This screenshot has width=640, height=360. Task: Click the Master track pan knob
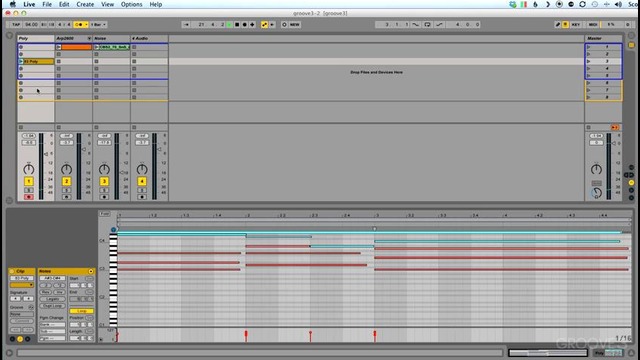(x=596, y=169)
